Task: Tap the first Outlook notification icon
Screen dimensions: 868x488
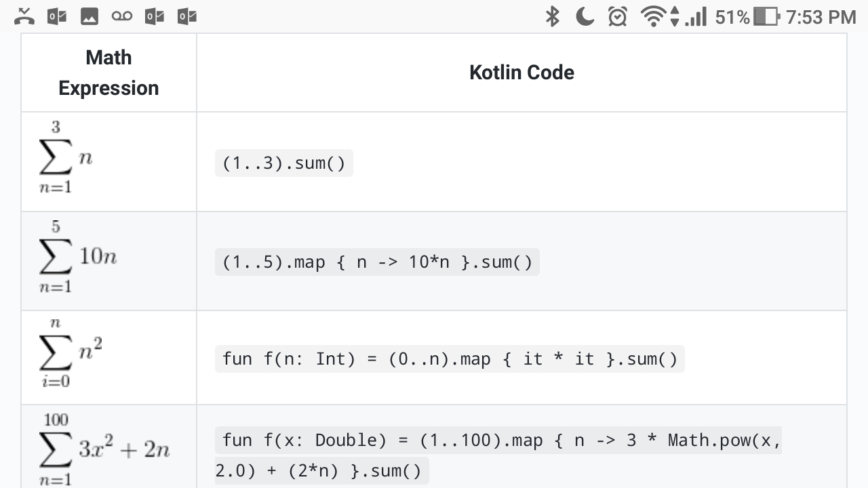Action: pyautogui.click(x=56, y=15)
